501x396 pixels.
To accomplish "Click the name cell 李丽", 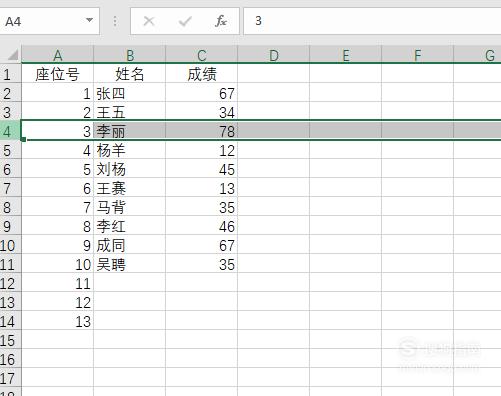I will click(x=130, y=131).
